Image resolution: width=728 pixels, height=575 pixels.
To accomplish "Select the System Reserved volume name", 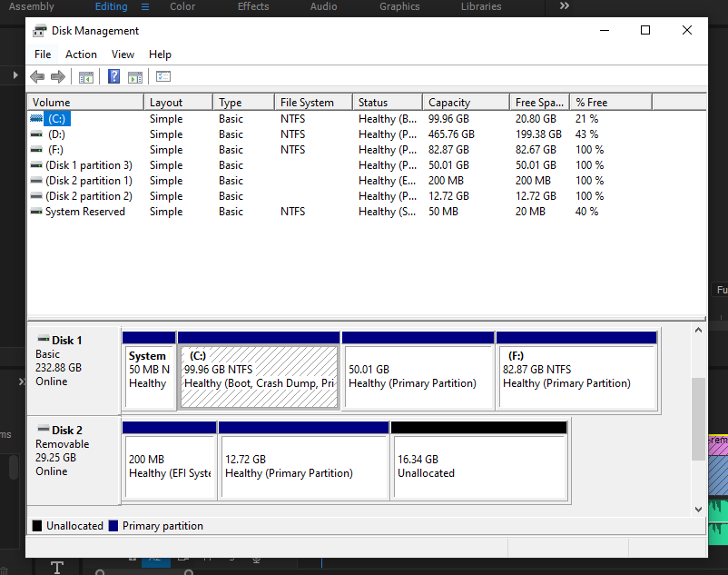I will (85, 212).
